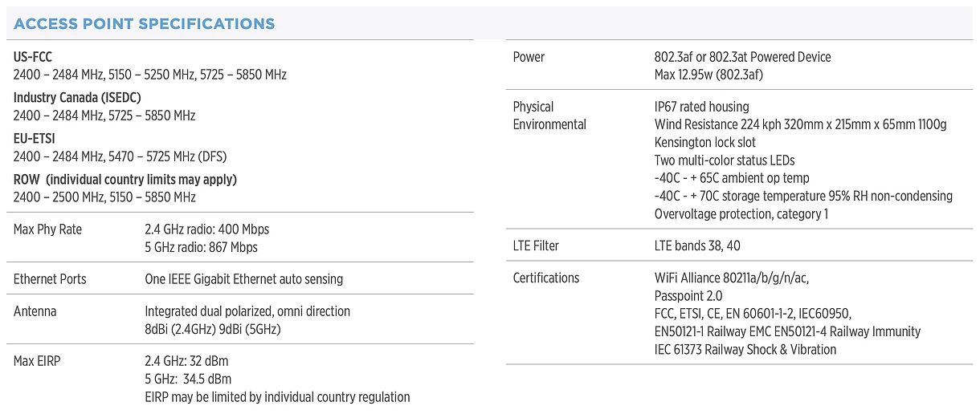This screenshot has width=980, height=414.
Task: Click One IEEE Gigabit Ethernet auto sensing
Action: tap(243, 279)
